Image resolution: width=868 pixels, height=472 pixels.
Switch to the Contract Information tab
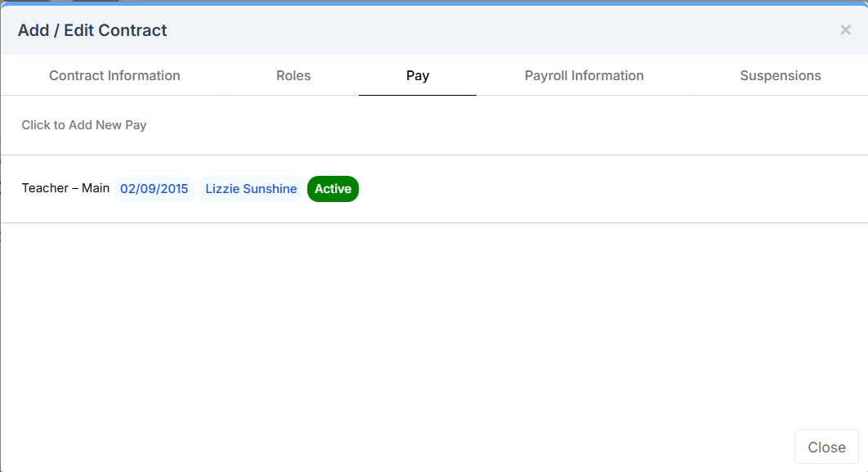114,75
